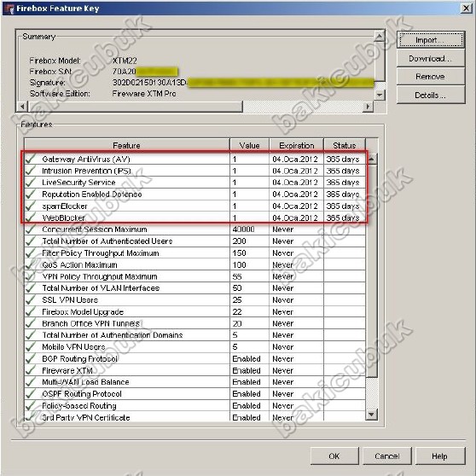
Task: Click the Summary horizontal scrollbar thumb
Action: [135, 107]
